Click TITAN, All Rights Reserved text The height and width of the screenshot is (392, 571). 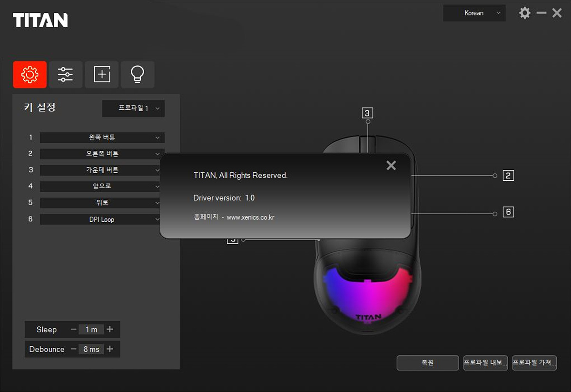pos(240,176)
